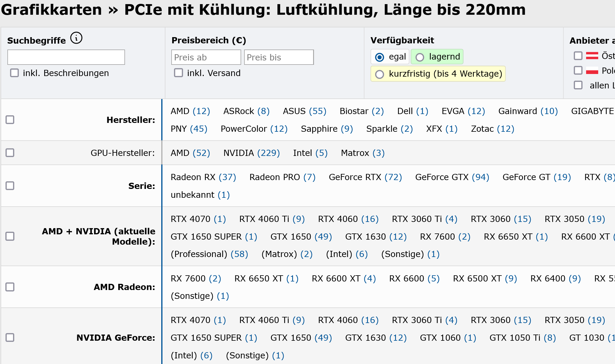Filter by NVIDIA (229) GPU manufacturer

(251, 153)
